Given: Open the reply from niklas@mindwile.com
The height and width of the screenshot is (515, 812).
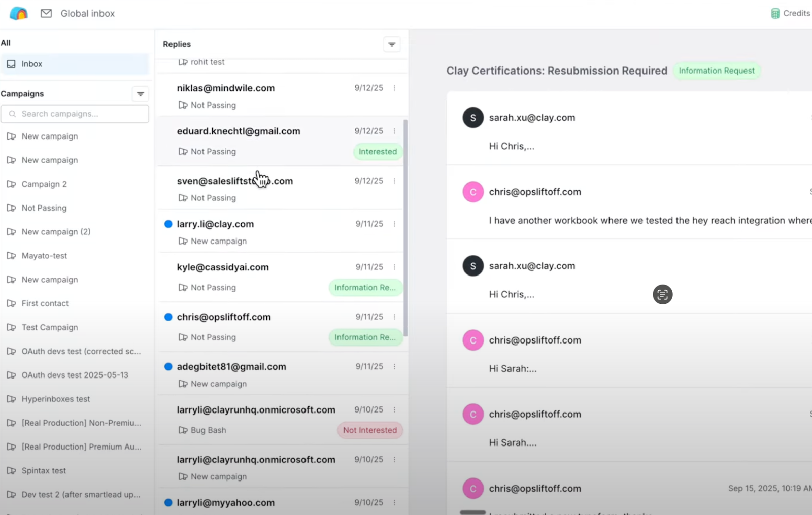Looking at the screenshot, I should click(x=281, y=95).
